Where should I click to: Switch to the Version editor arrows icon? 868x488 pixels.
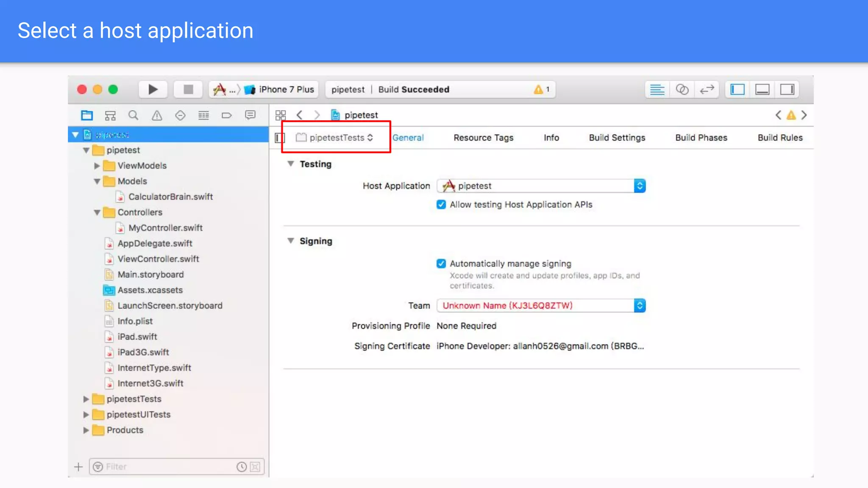[707, 89]
